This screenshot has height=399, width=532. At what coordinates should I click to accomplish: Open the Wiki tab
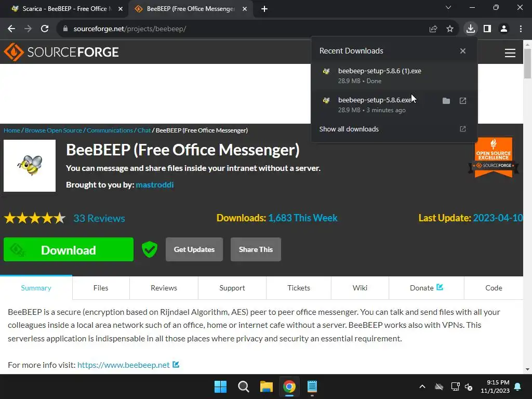point(360,288)
